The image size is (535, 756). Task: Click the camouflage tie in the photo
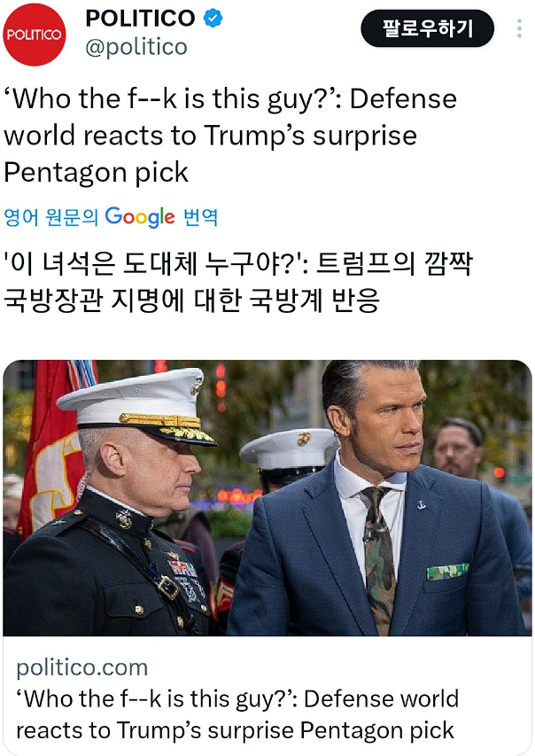click(x=379, y=558)
